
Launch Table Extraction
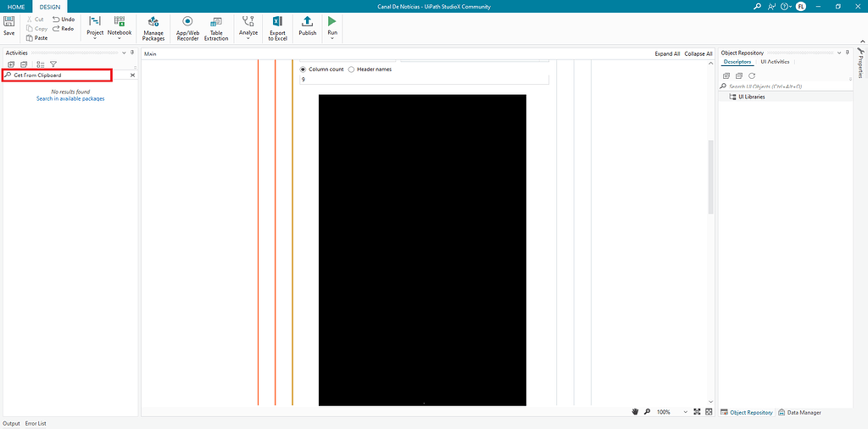[216, 28]
